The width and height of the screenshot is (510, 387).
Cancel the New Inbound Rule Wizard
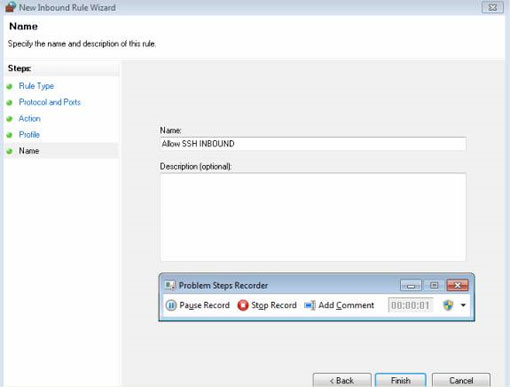461,380
